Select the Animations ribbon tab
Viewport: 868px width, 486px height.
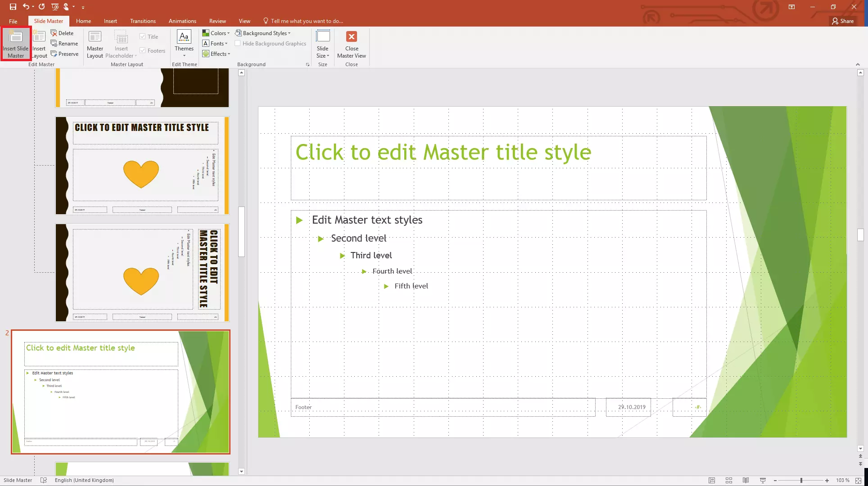[182, 21]
